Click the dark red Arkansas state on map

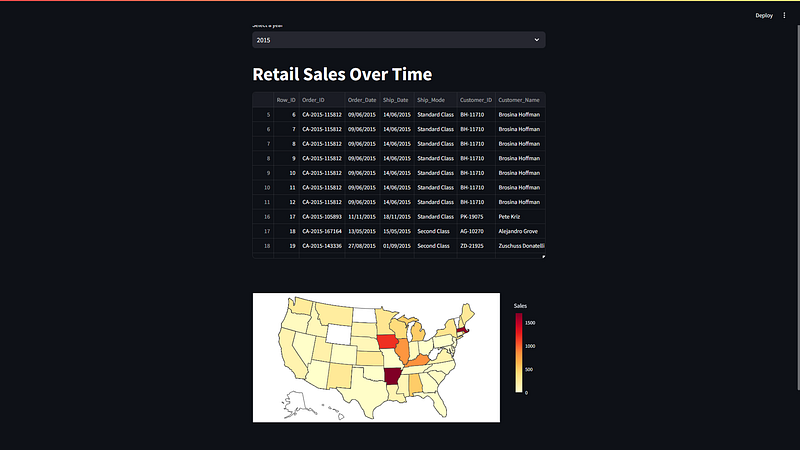pos(392,377)
